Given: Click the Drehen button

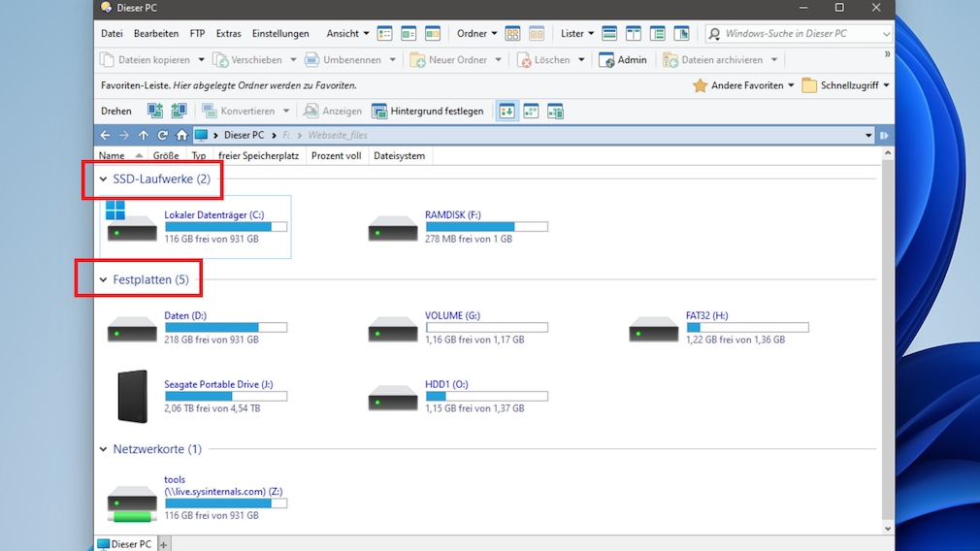Looking at the screenshot, I should pos(116,112).
